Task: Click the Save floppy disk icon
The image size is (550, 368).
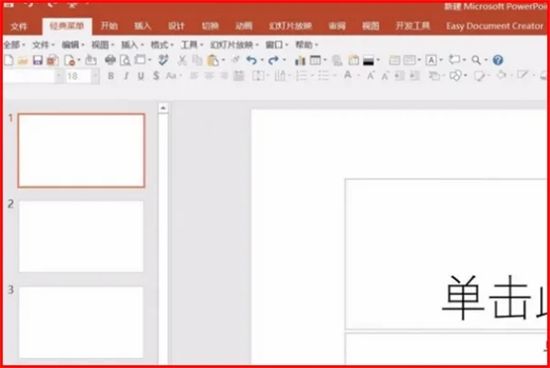Action: (x=38, y=60)
